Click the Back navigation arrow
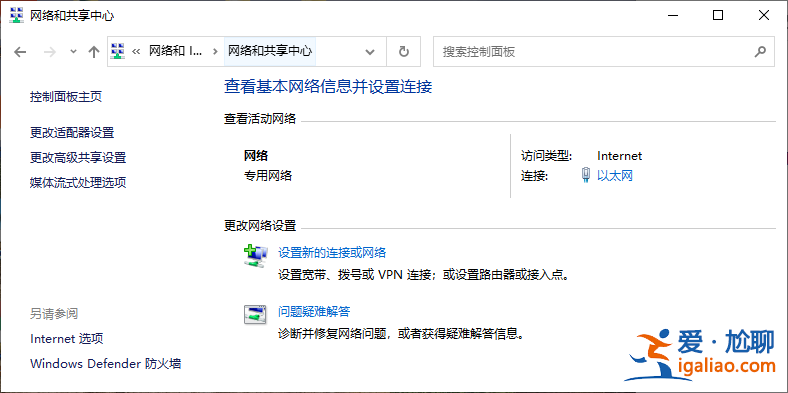The height and width of the screenshot is (393, 788). click(x=20, y=51)
